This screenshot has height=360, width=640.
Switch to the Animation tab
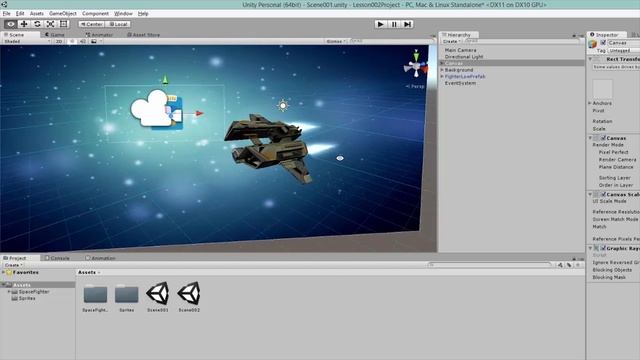pyautogui.click(x=100, y=258)
